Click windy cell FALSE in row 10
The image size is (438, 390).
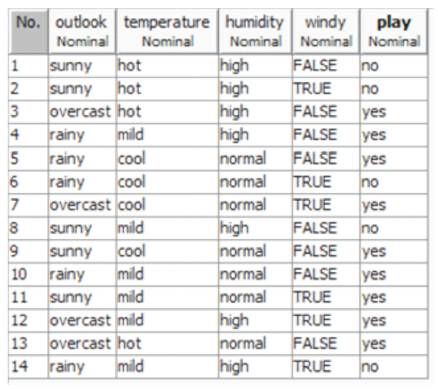pos(326,274)
